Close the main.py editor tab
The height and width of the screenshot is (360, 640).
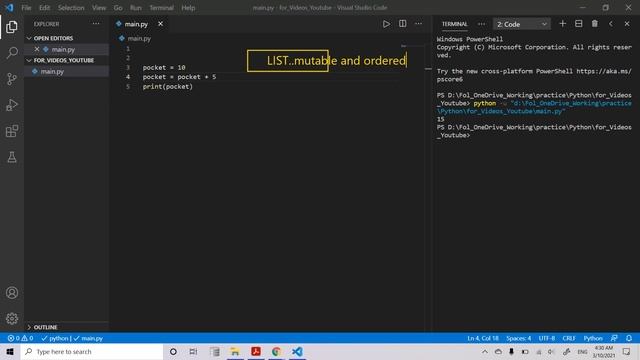click(x=160, y=24)
